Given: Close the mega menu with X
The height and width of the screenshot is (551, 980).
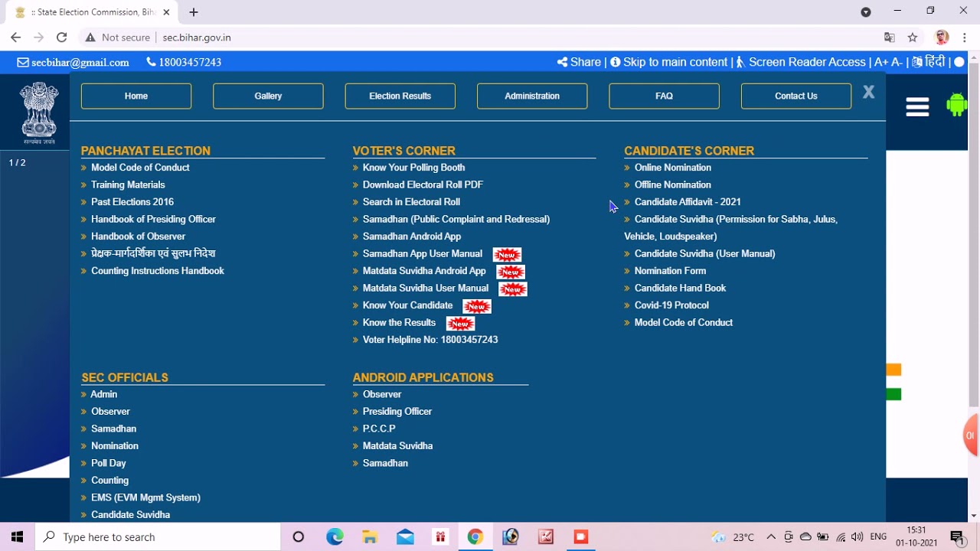Looking at the screenshot, I should pyautogui.click(x=868, y=92).
